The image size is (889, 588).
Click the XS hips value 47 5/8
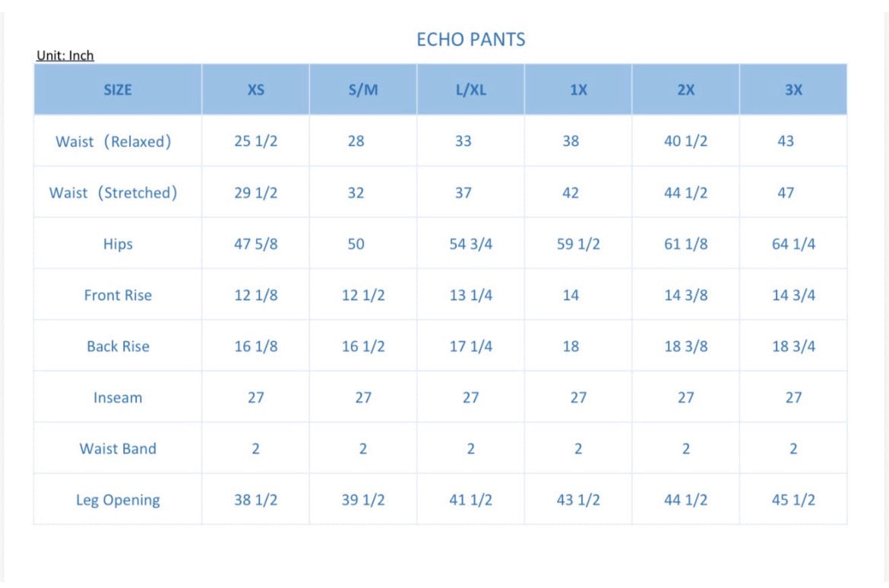256,244
